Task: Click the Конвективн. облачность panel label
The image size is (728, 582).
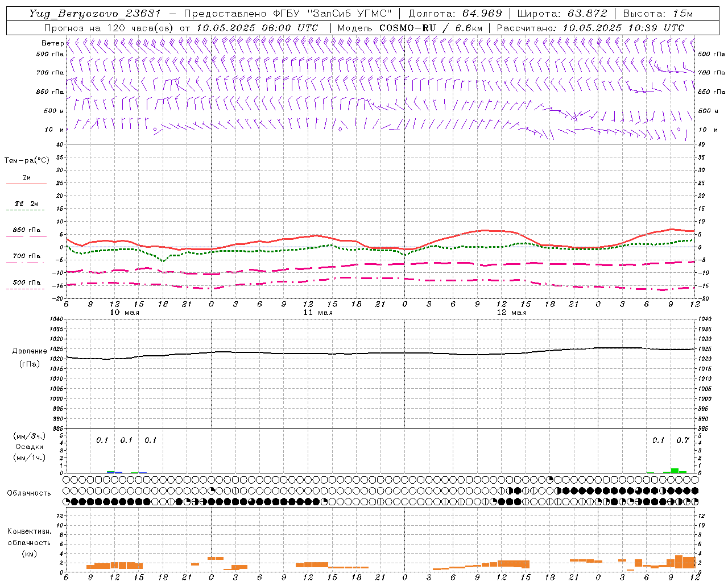Action: pyautogui.click(x=29, y=537)
